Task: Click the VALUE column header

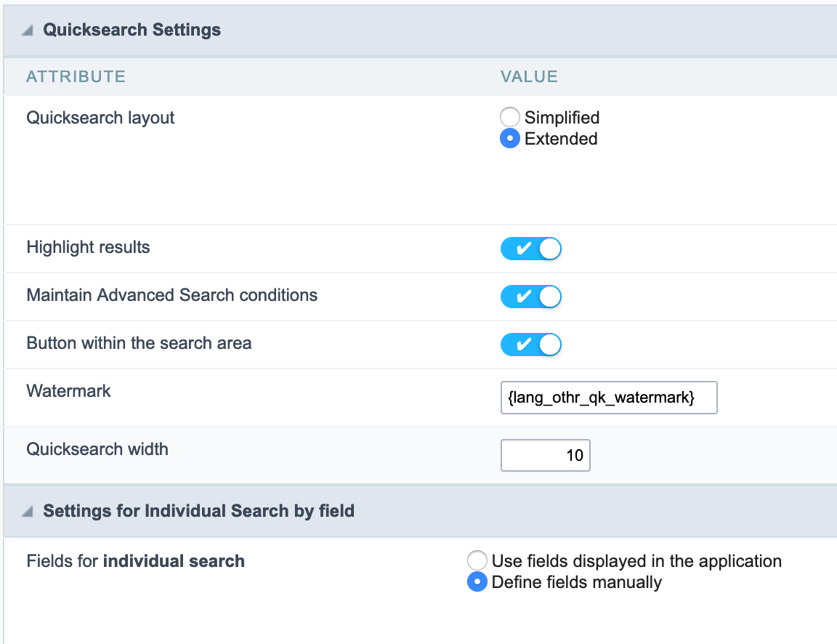Action: click(529, 76)
